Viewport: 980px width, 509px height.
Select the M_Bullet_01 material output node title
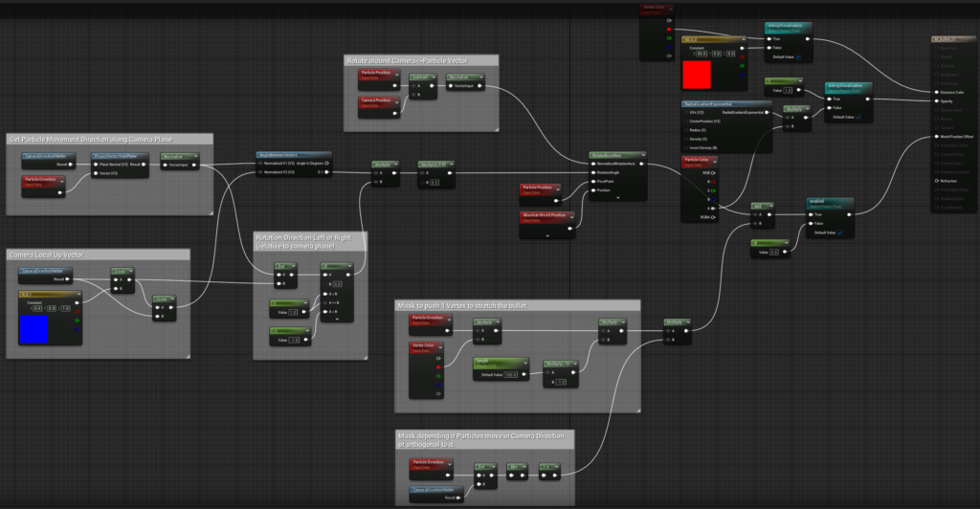point(953,39)
